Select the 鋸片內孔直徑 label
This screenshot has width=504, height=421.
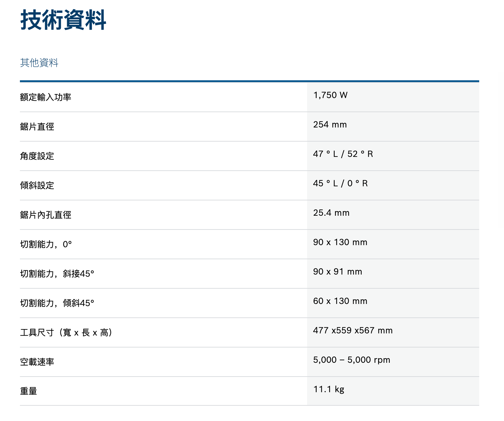[46, 215]
